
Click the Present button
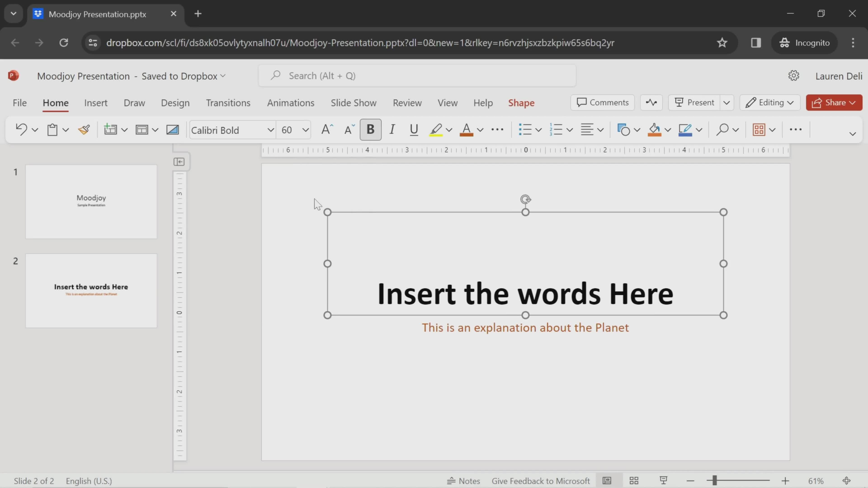pos(694,102)
